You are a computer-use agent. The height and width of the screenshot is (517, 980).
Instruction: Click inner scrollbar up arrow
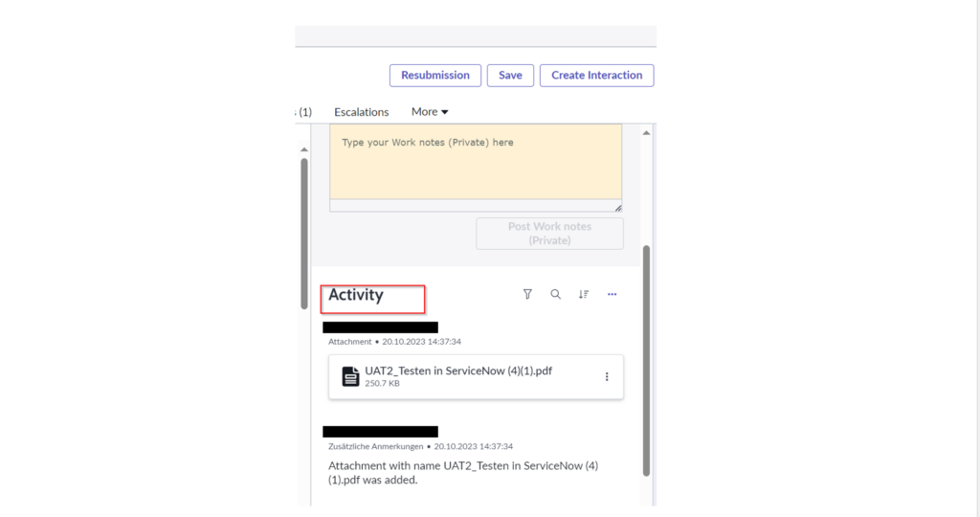(646, 132)
